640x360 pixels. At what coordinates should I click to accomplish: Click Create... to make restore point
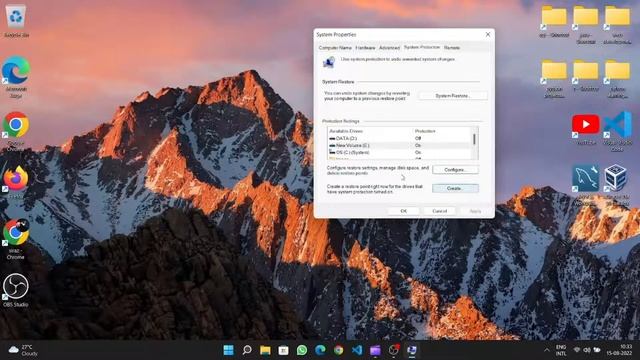(455, 188)
